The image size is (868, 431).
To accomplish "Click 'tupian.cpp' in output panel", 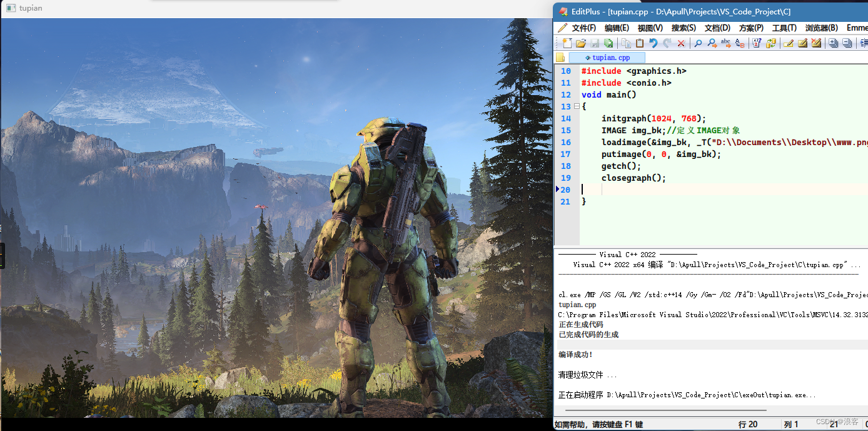I will pos(577,305).
